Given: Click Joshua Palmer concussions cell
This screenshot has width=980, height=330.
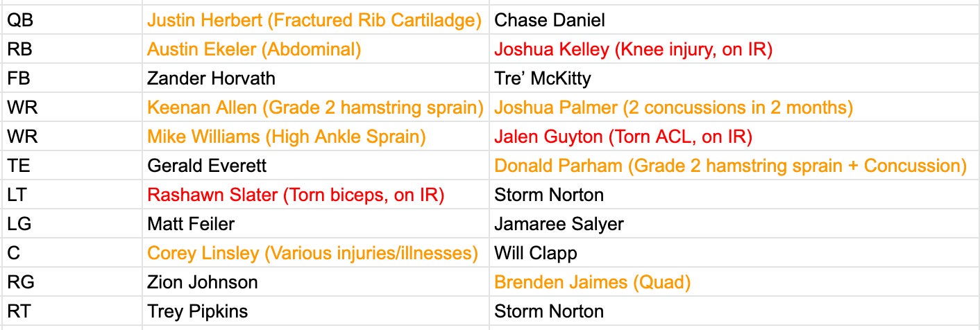Looking at the screenshot, I should pyautogui.click(x=673, y=107).
